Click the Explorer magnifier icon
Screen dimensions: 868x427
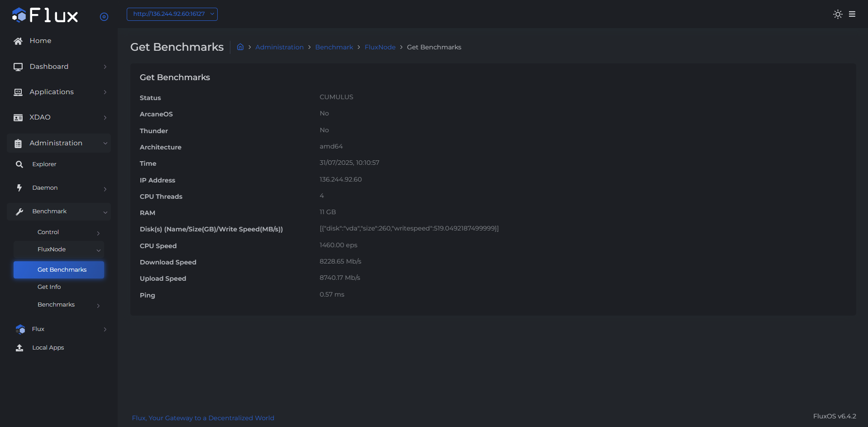click(x=19, y=164)
